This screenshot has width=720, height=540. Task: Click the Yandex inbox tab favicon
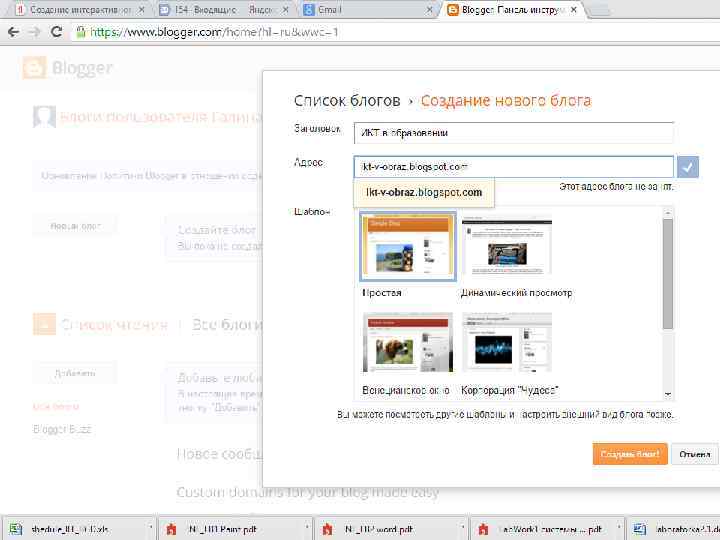[x=164, y=10]
